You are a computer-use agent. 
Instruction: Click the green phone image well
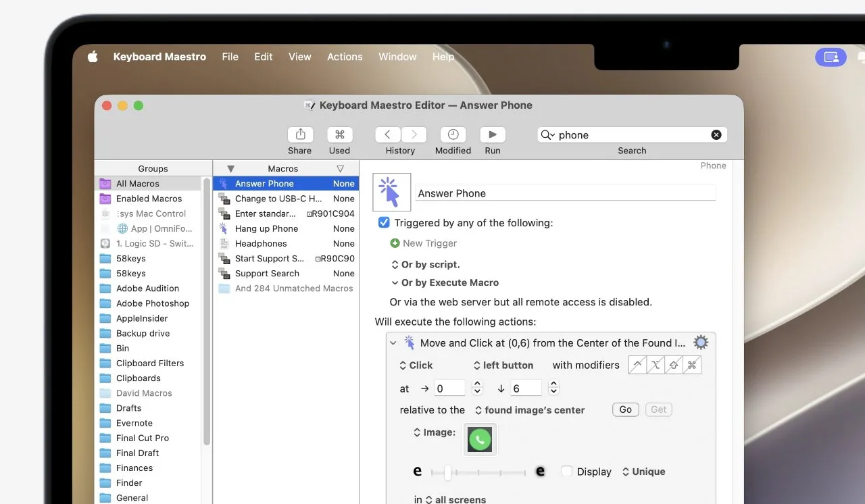(480, 440)
